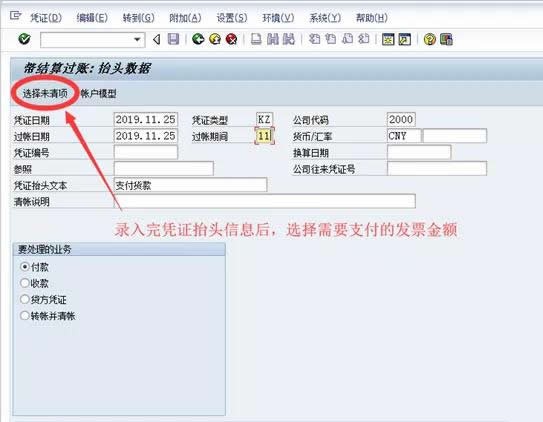Open the Customize local layout icon

(x=446, y=39)
